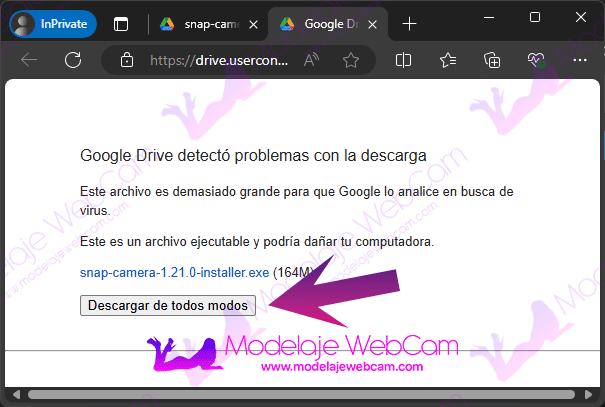Add this page to favorites star

tap(351, 61)
